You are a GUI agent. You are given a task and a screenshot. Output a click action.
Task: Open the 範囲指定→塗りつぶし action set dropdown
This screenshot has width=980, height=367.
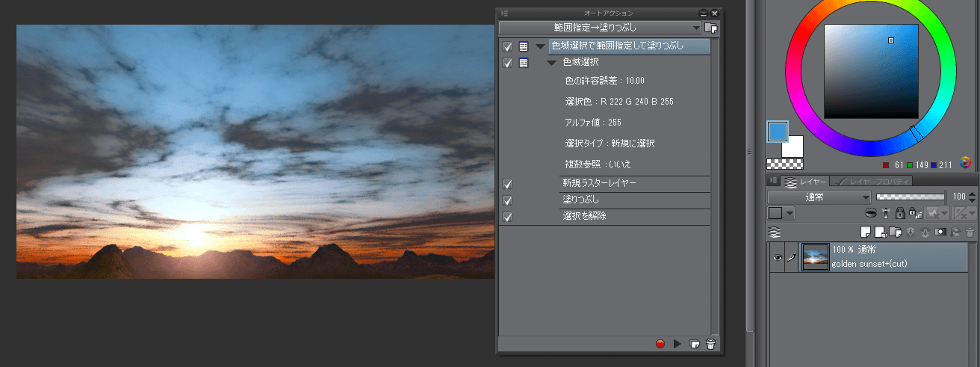[601, 28]
